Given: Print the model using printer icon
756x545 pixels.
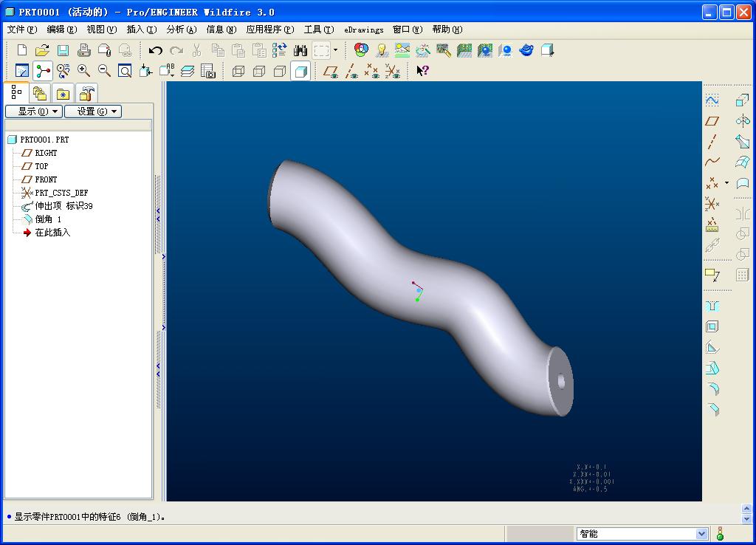Looking at the screenshot, I should click(84, 50).
